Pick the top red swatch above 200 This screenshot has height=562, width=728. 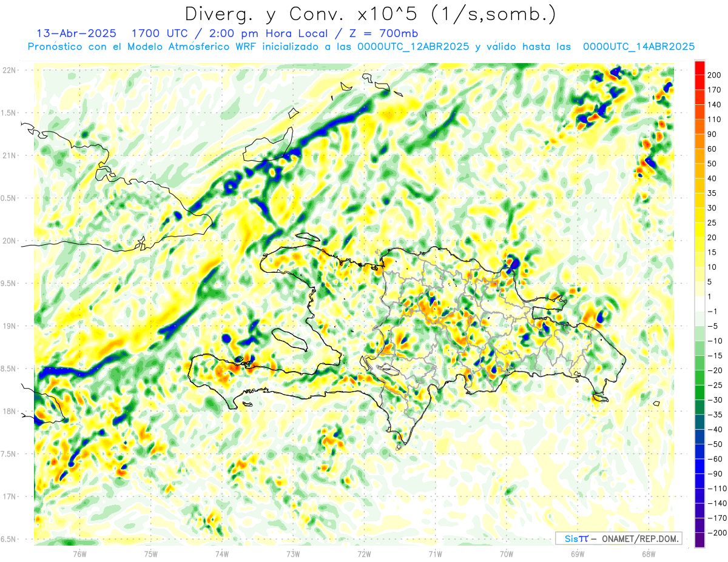click(x=699, y=67)
